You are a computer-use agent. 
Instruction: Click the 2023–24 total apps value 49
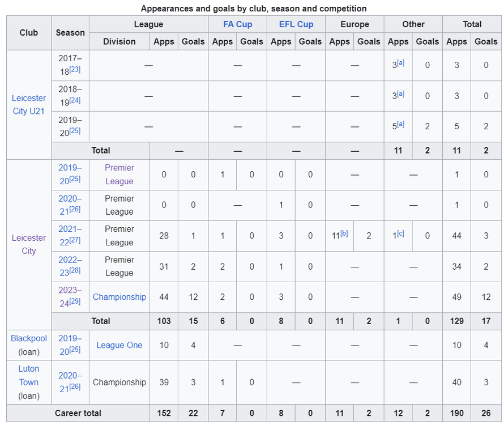point(456,297)
